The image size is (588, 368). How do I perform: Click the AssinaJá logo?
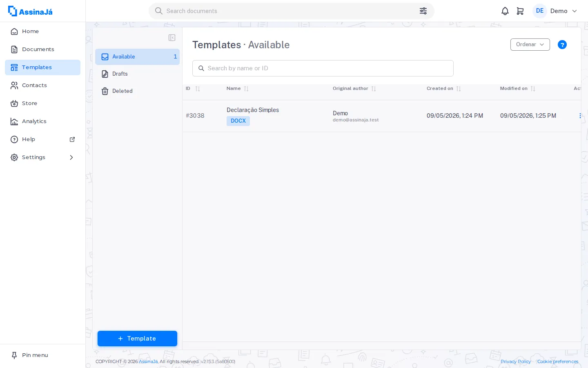(x=30, y=11)
